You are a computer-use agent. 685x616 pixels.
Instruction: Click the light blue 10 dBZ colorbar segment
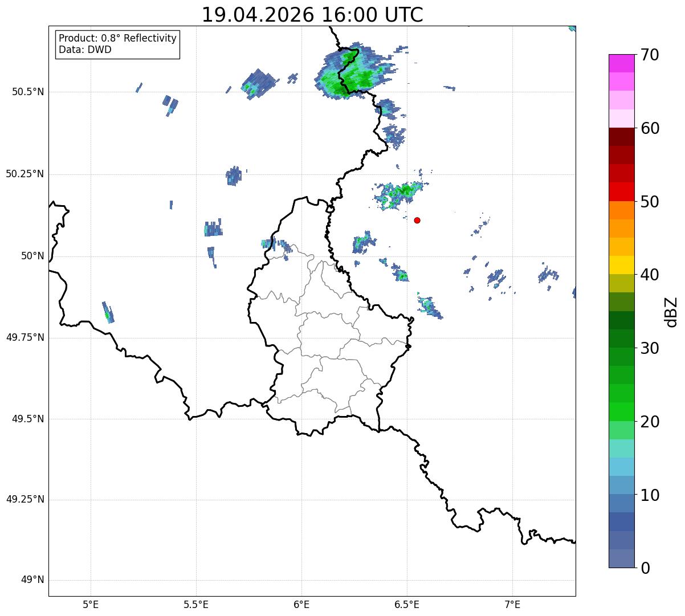tap(621, 485)
